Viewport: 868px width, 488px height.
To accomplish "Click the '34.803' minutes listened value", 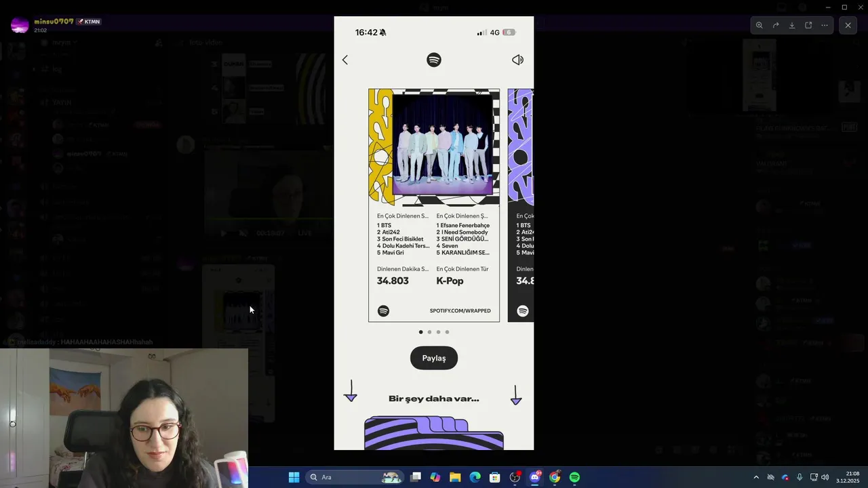I will click(393, 281).
